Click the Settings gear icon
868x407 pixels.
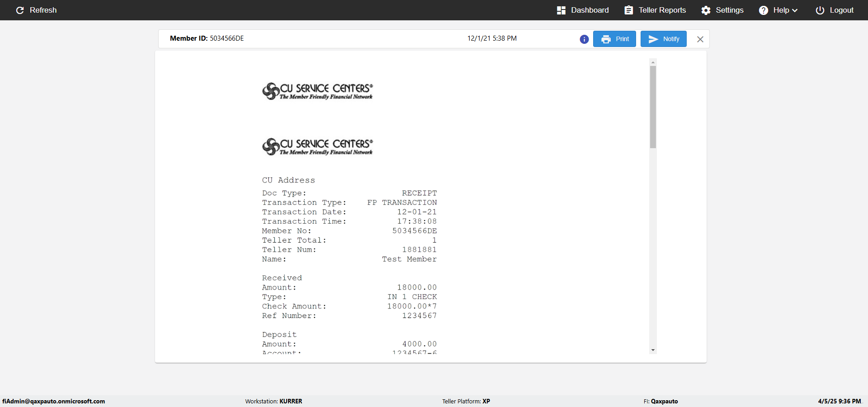pyautogui.click(x=706, y=10)
